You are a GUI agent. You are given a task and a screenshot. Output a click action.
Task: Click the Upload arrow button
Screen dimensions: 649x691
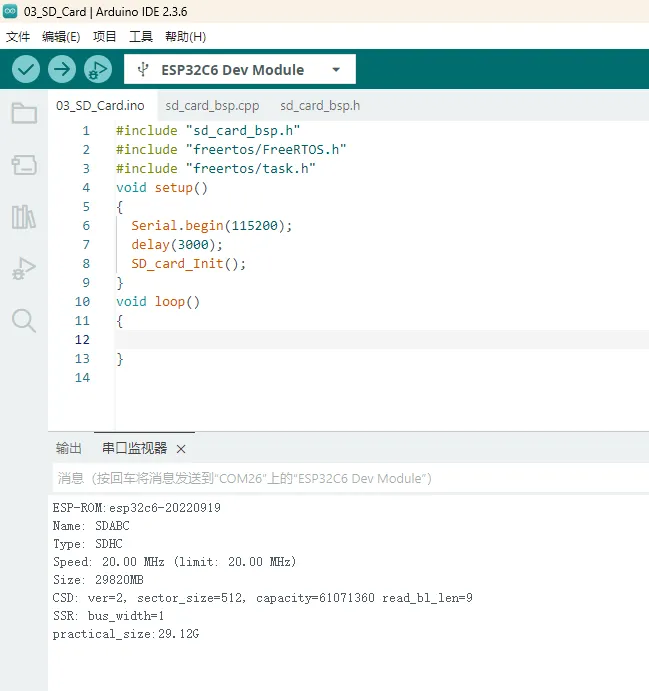coord(62,70)
